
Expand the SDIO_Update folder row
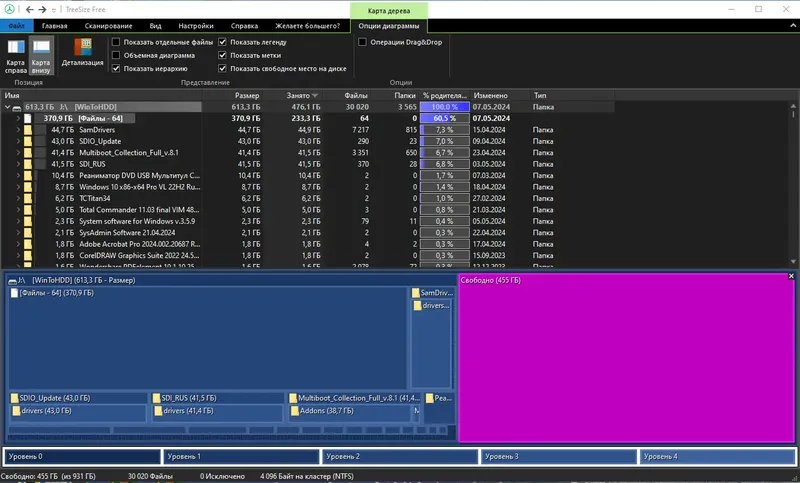click(x=18, y=141)
